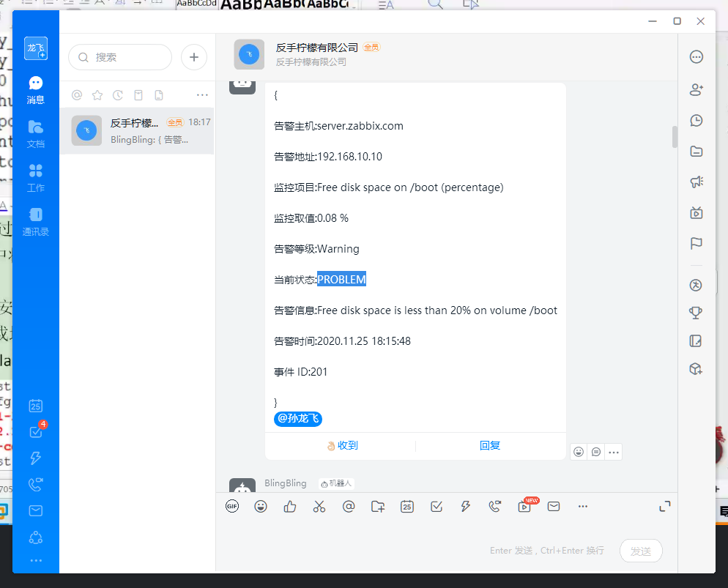The image size is (728, 588).
Task: Open the GIF picker in the input toolbar
Action: 232,506
